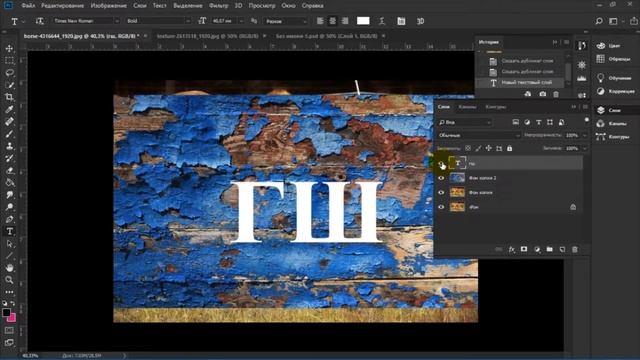Select the Фон копия 2 layer thumbnail
640x360 pixels.
pos(457,178)
